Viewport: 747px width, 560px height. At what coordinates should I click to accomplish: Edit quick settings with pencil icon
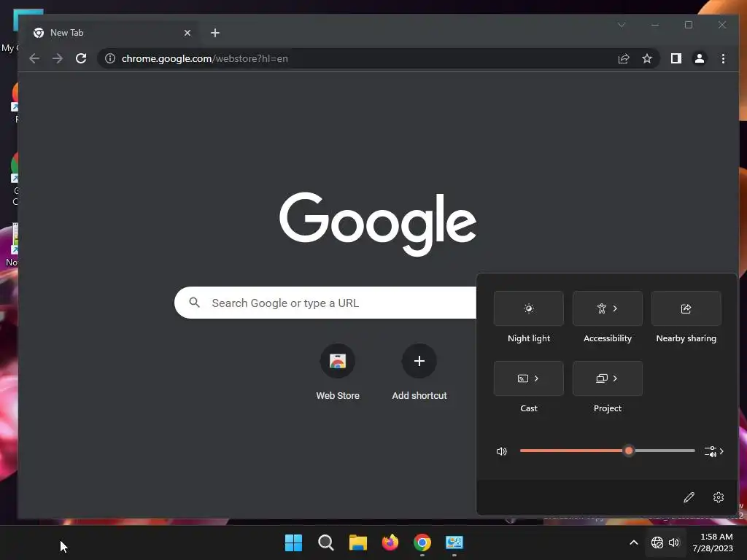pos(689,497)
